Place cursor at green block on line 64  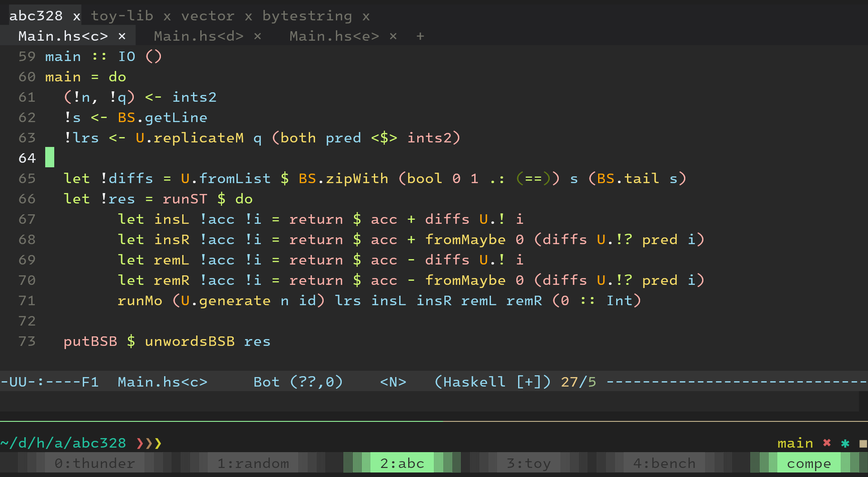pos(50,157)
